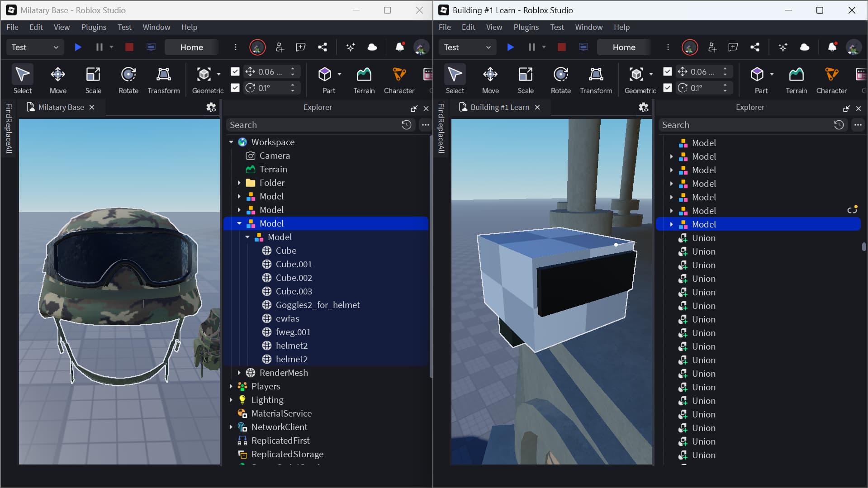868x488 pixels.
Task: Expand the Folder item in Workspace tree
Action: coord(239,183)
